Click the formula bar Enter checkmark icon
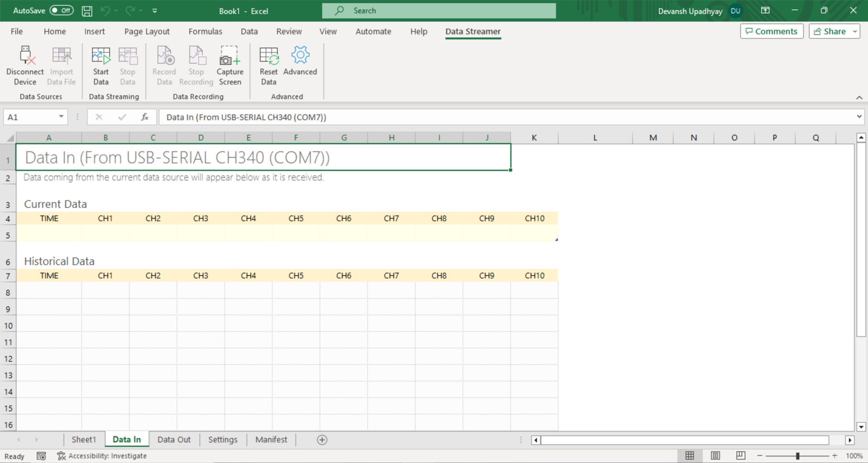 [x=122, y=117]
